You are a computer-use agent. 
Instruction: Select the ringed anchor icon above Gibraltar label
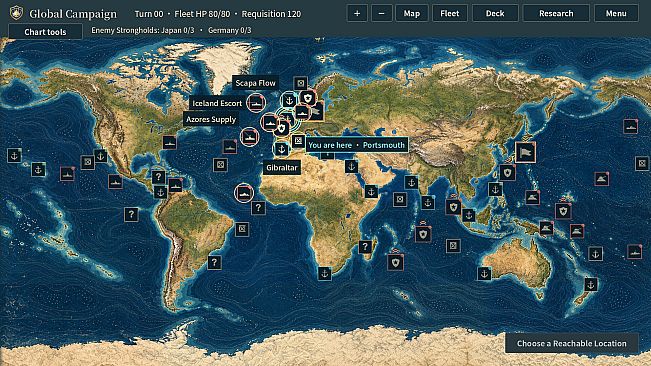281,149
